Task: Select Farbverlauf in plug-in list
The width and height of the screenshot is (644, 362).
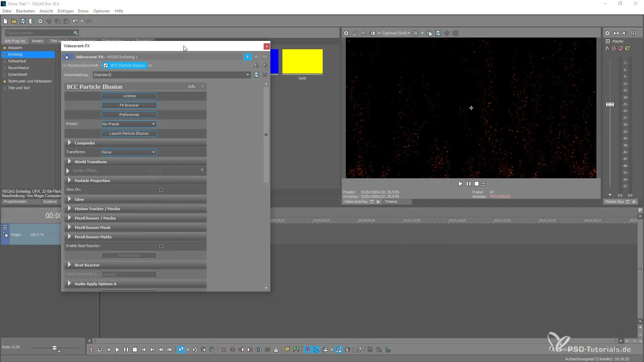Action: [x=17, y=61]
